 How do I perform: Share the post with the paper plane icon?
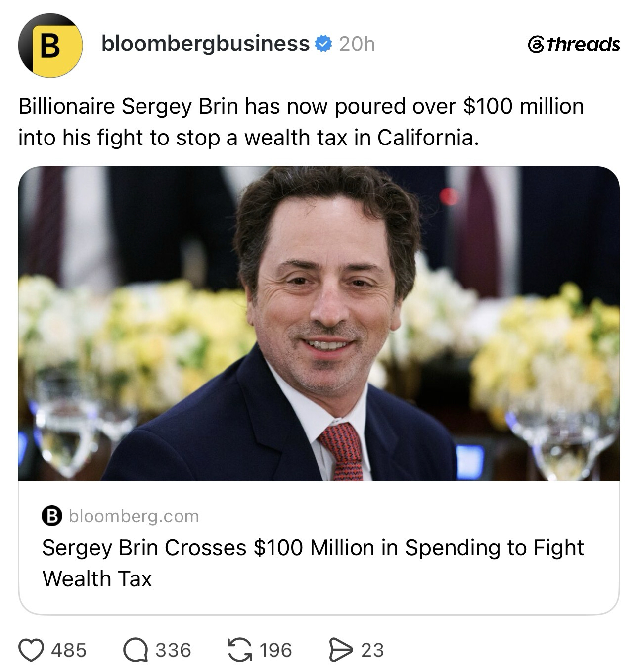[x=340, y=650]
